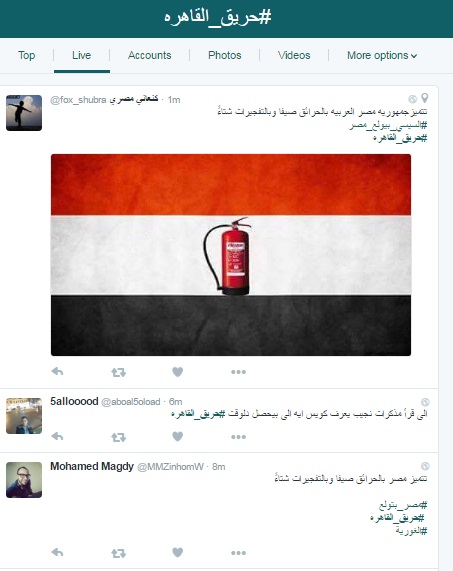
Task: Reply to the fox_shubra tweet
Action: [x=57, y=371]
